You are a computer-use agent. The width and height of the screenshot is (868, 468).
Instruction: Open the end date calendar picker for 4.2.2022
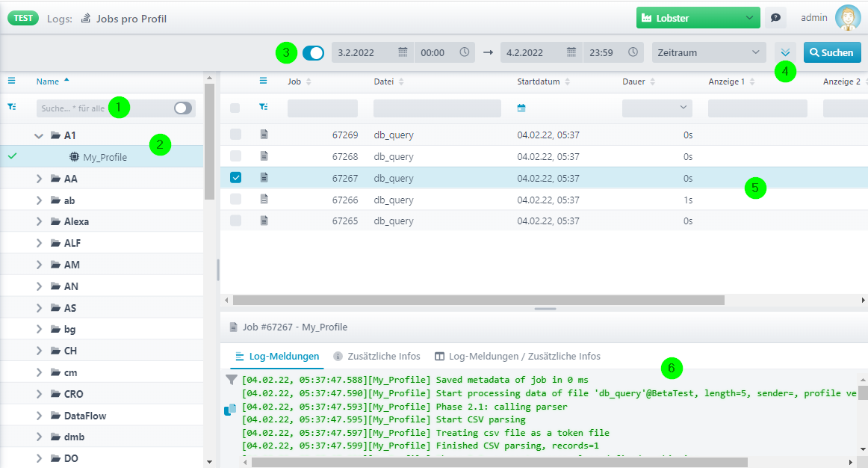click(571, 52)
